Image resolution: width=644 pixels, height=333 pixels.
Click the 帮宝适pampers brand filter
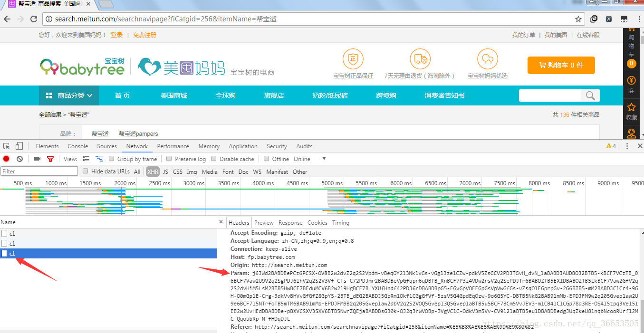point(138,134)
